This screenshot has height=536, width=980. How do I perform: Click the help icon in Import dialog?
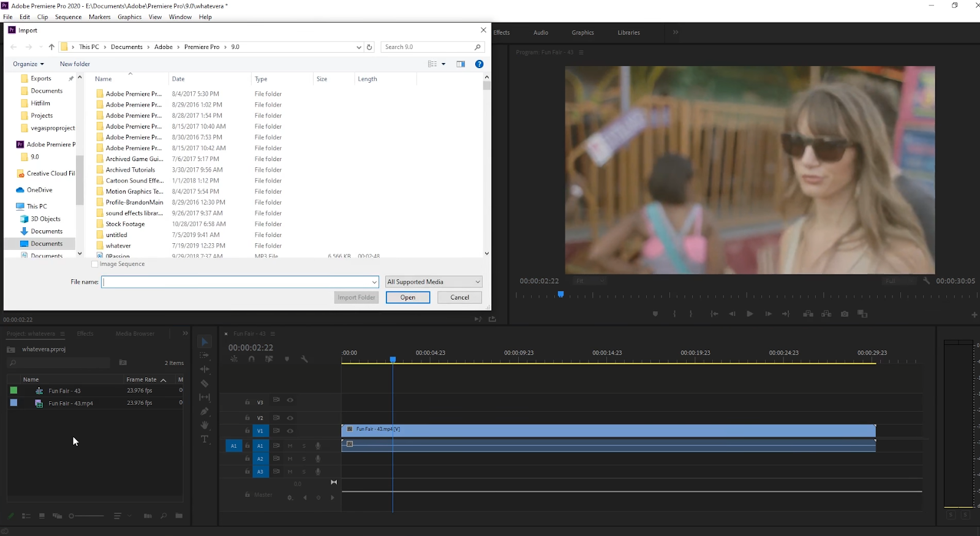point(479,64)
